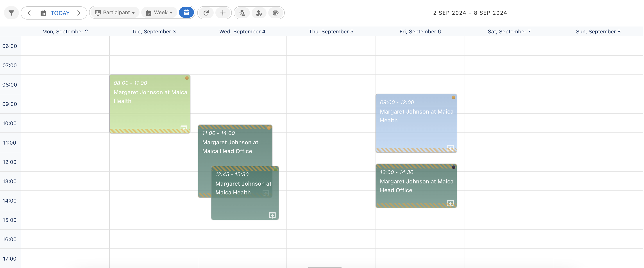The image size is (644, 268).
Task: Click the orange status dot on Tuesday appointment
Action: [x=187, y=78]
